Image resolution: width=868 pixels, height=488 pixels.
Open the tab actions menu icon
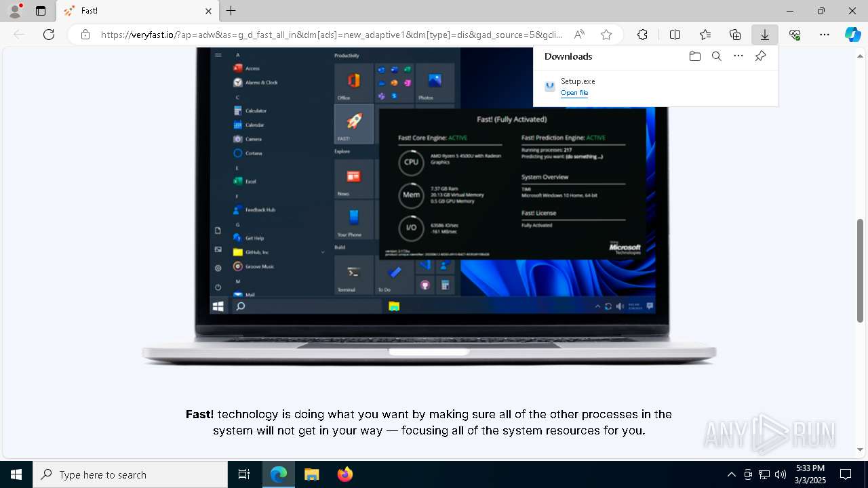41,11
